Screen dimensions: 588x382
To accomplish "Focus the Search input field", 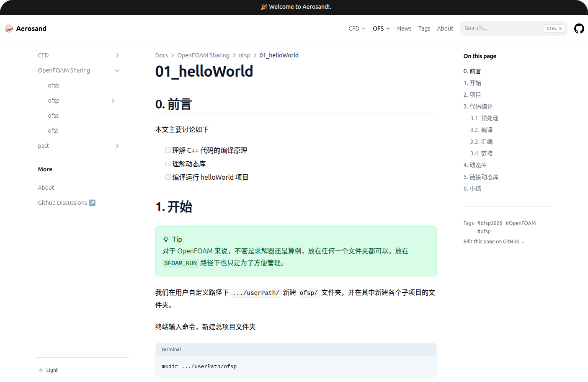I will 503,28.
